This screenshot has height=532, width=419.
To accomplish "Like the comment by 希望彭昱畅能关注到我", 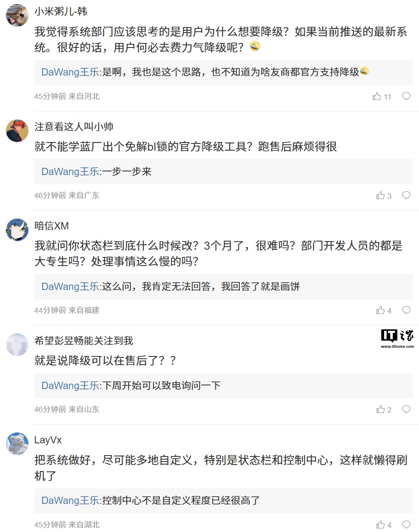I will click(380, 409).
